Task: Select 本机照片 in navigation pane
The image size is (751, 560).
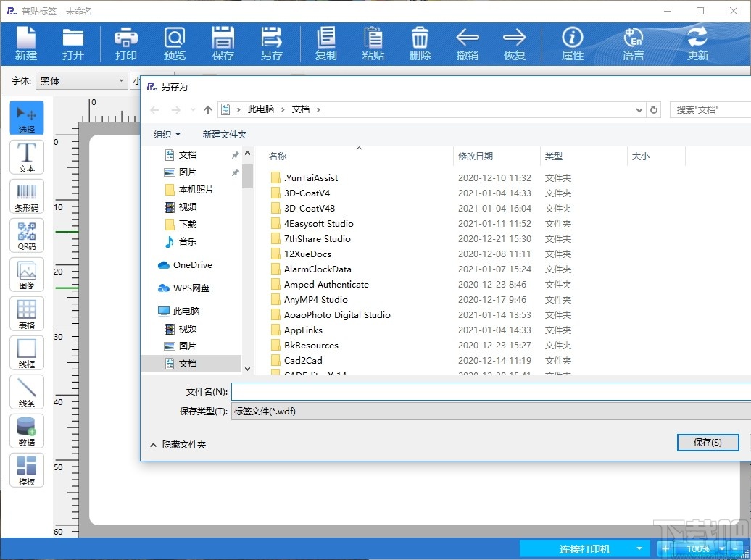Action: click(x=189, y=190)
